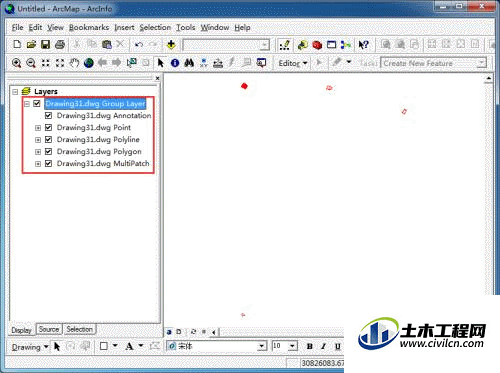Screen dimensions: 500x373
Task: Launch ArcCatalog from toolbar
Action: (x=303, y=45)
